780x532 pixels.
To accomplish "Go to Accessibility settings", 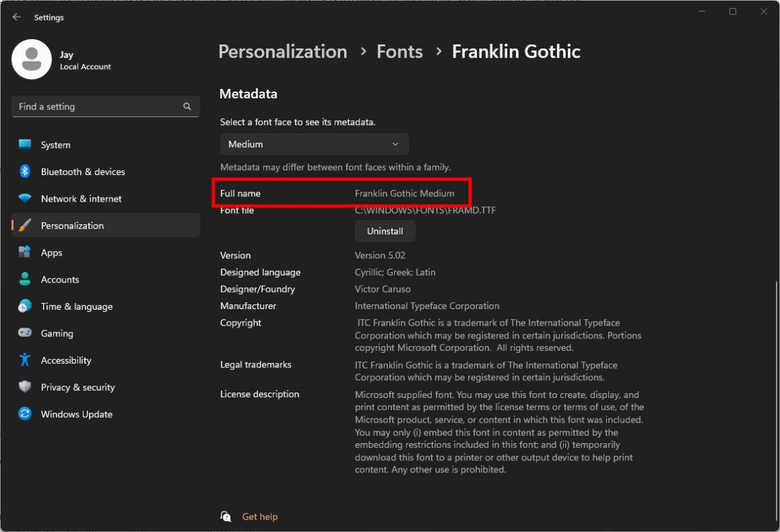I will [66, 360].
